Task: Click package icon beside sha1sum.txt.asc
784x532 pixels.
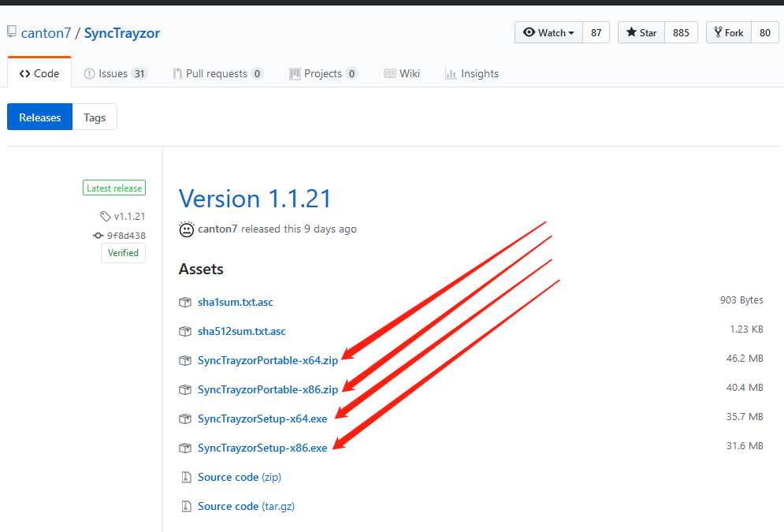Action: pyautogui.click(x=185, y=302)
